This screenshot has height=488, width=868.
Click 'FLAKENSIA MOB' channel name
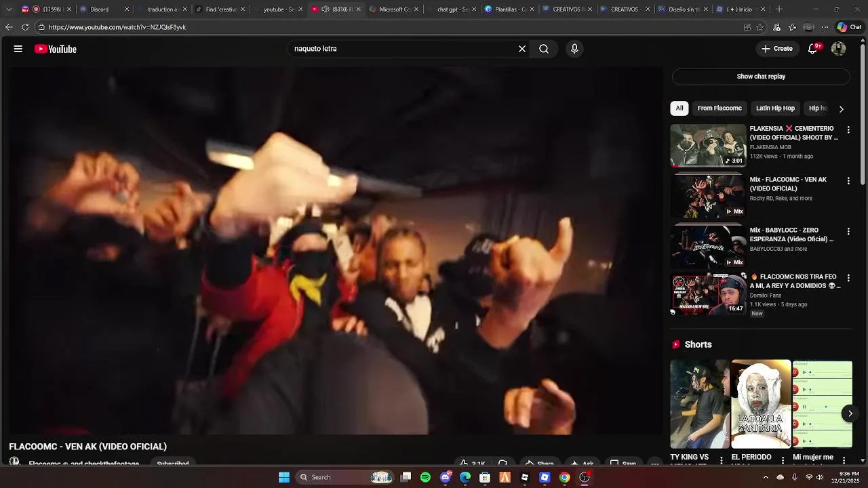(770, 147)
